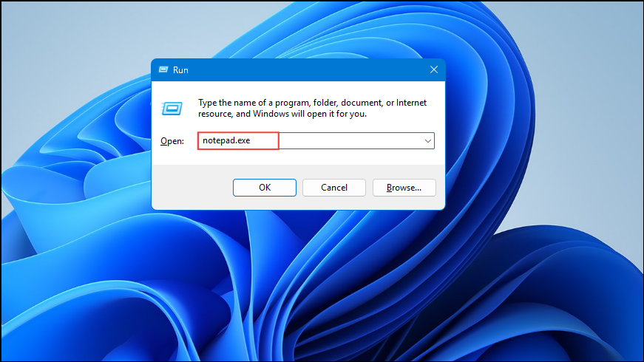The image size is (644, 362).
Task: Focus the Open field containing notepad.exe
Action: tap(316, 141)
